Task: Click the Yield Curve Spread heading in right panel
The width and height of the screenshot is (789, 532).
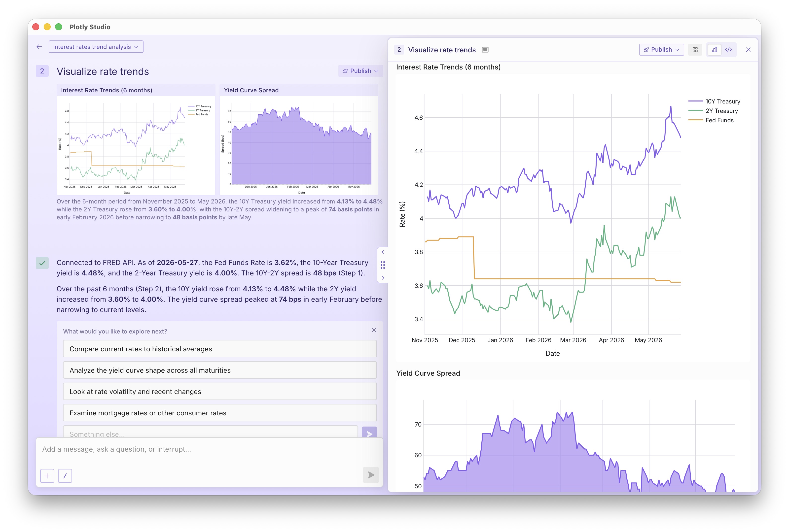Action: pyautogui.click(x=428, y=373)
